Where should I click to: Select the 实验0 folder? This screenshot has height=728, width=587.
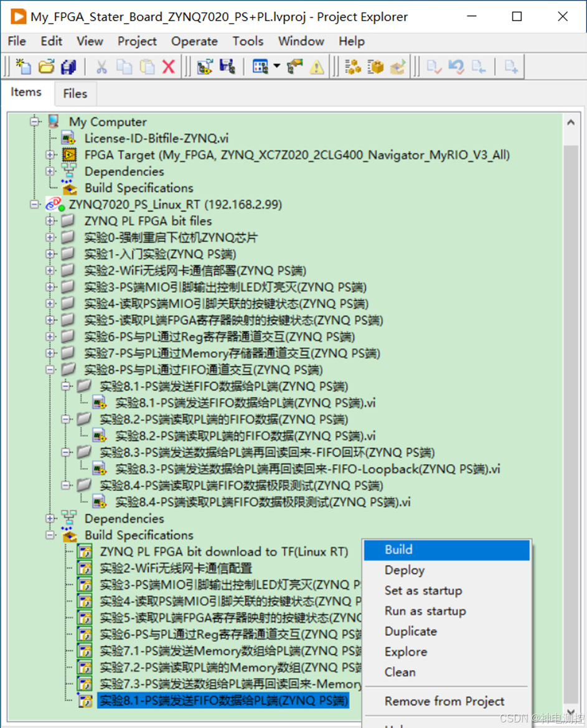171,238
